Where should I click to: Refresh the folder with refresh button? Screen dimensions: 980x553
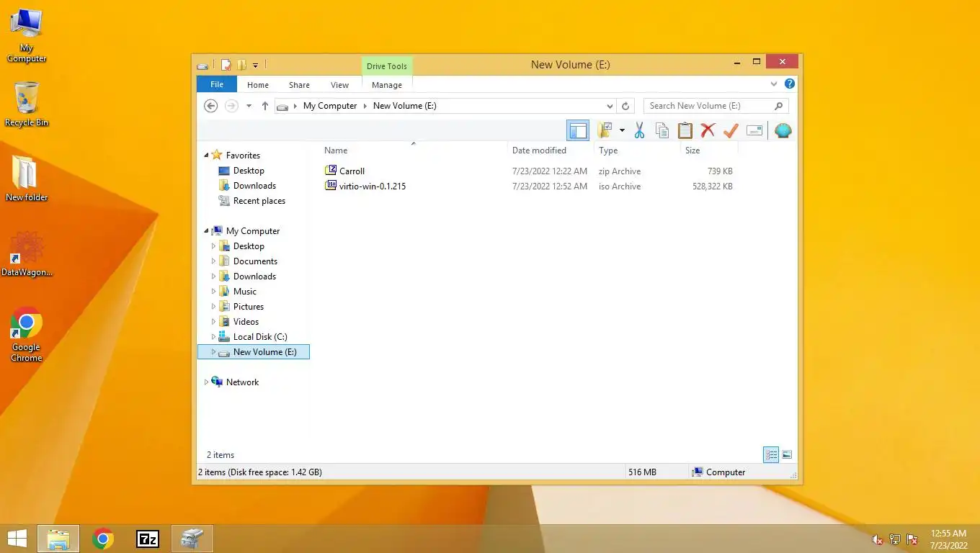click(x=625, y=106)
